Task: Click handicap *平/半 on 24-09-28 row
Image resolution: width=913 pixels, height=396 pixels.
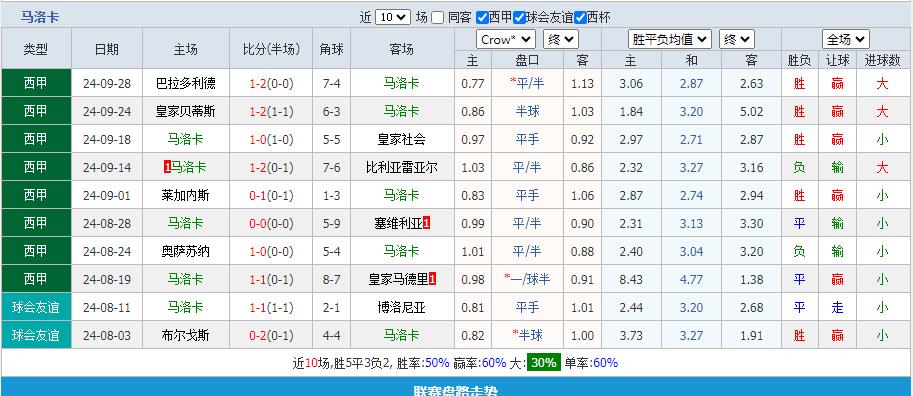Action: 527,83
